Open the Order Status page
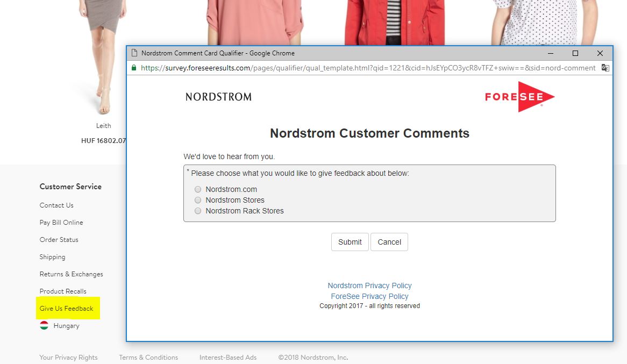This screenshot has height=364, width=627. [x=59, y=239]
